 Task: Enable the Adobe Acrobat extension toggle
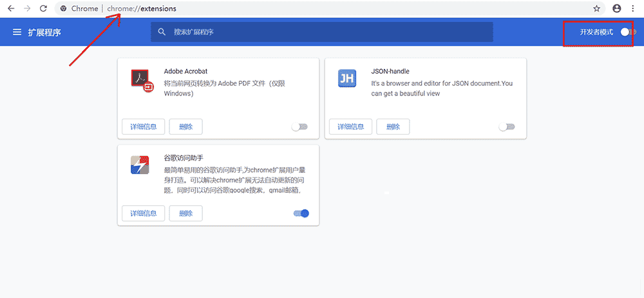coord(299,127)
